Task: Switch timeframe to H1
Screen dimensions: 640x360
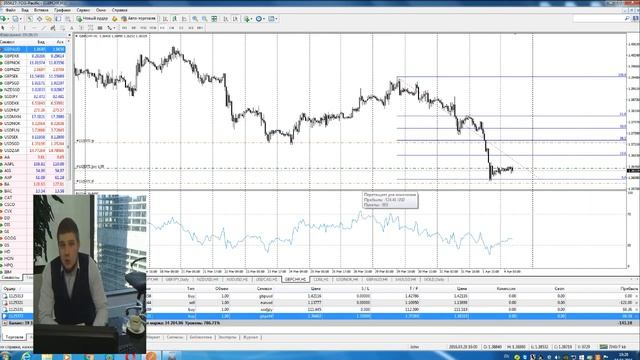Action: (x=162, y=28)
